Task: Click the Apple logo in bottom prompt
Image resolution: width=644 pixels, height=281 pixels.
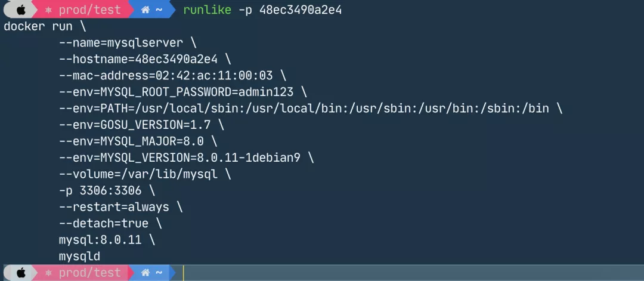Action: click(21, 273)
